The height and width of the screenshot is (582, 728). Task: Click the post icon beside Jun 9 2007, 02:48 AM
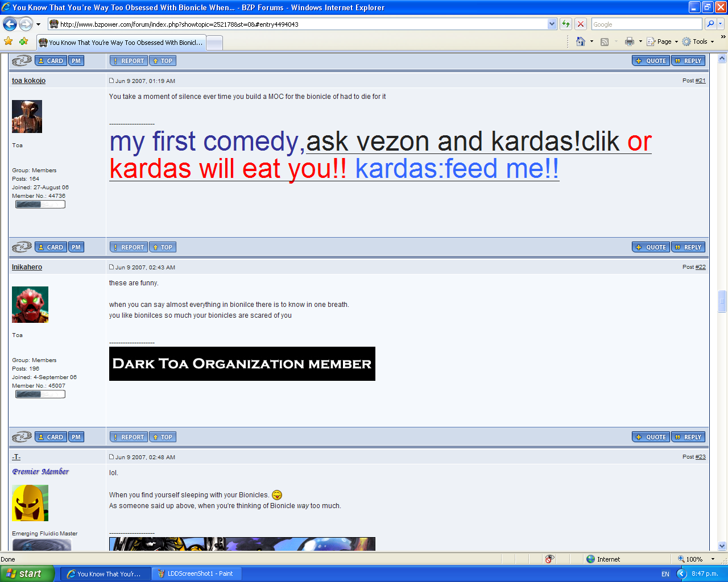click(x=111, y=457)
